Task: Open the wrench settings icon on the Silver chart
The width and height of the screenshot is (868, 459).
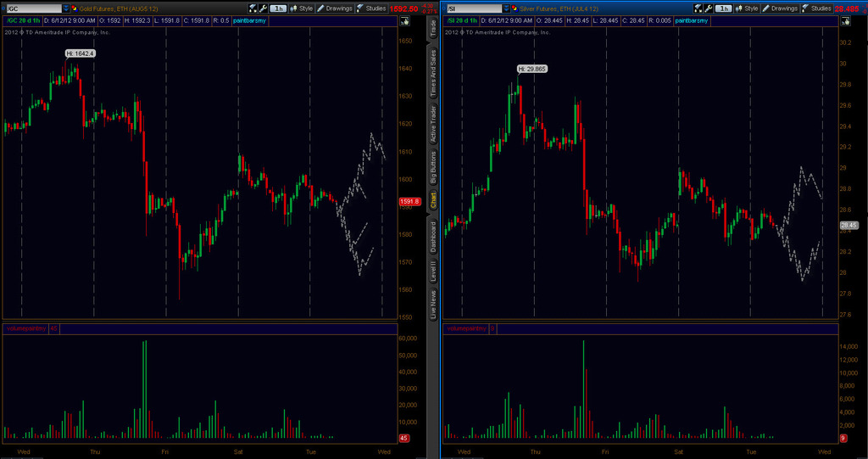Action: pos(708,8)
